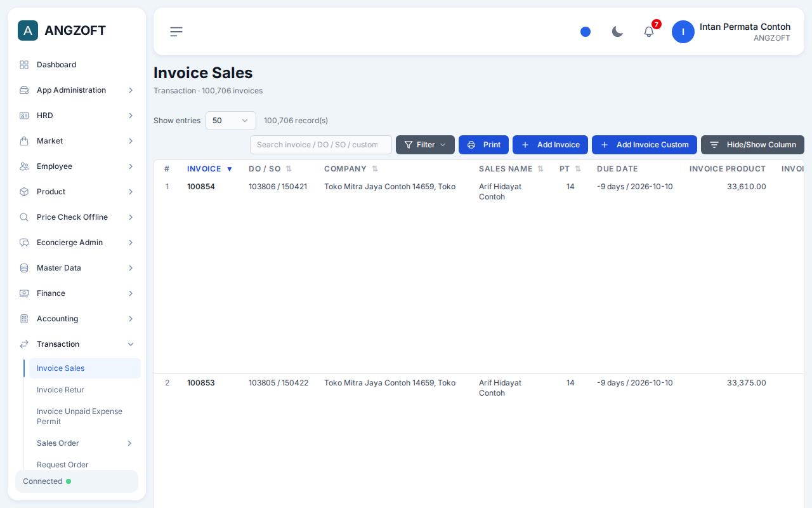
Task: Click company name in invoice 100854 row
Action: point(390,187)
